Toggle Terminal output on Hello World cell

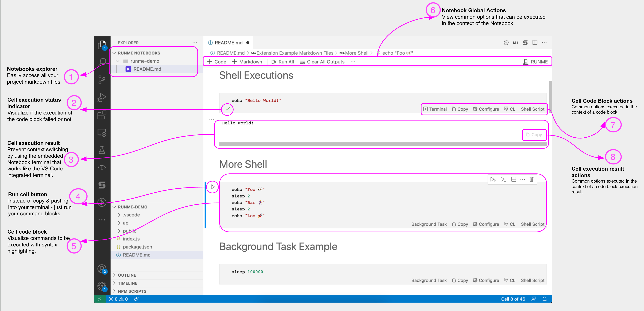pyautogui.click(x=435, y=109)
